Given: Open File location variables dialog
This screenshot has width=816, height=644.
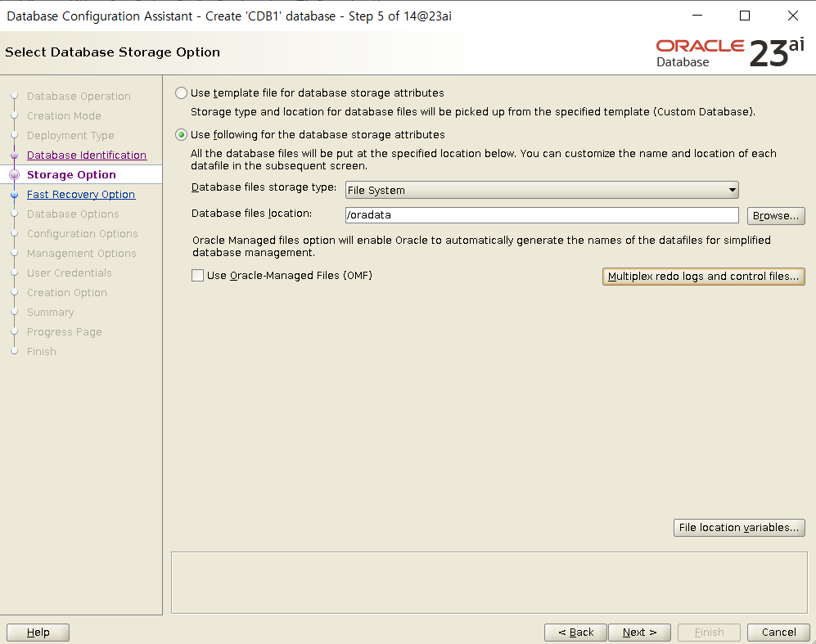Looking at the screenshot, I should tap(739, 528).
